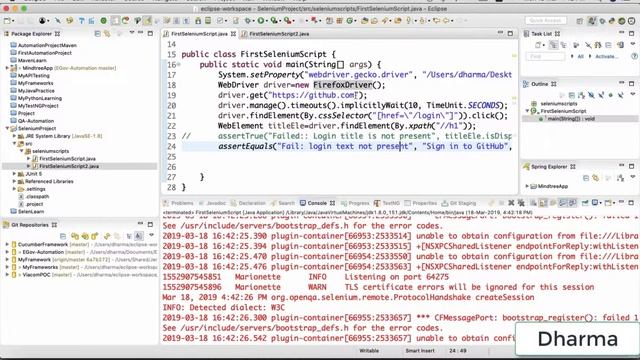Click Activate... link in Task List
Image resolution: width=640 pixels, height=360 pixels.
[606, 56]
